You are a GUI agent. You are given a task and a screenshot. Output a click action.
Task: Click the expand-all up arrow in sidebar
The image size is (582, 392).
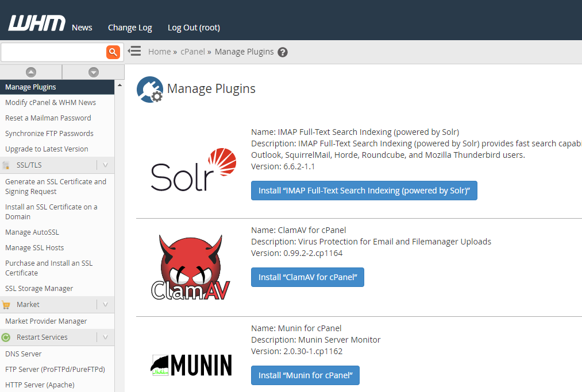pos(31,72)
